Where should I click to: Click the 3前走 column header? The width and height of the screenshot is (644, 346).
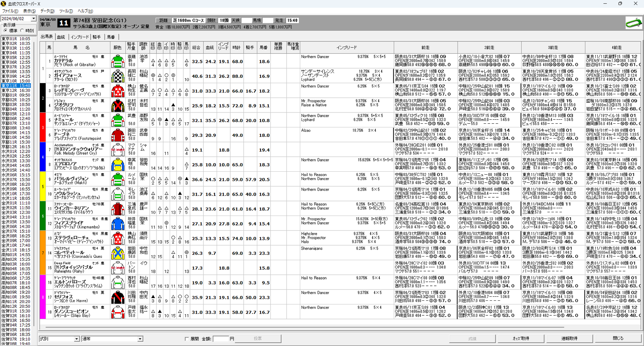coord(553,48)
